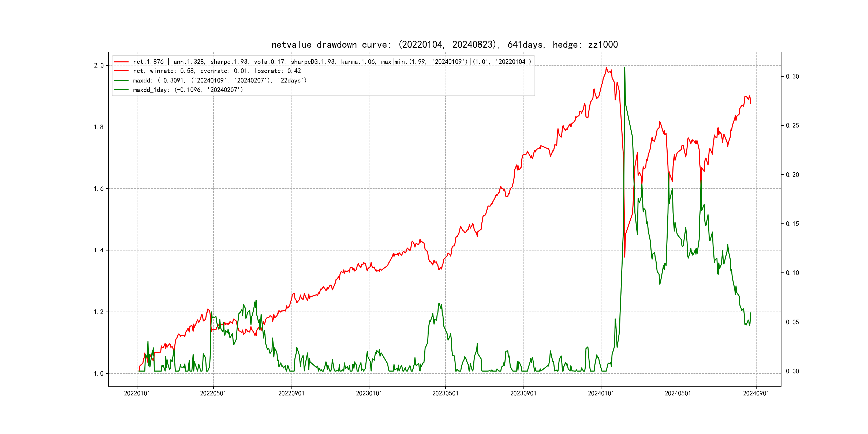
Task: Click the 20230101 x-axis date label
Action: [x=369, y=393]
